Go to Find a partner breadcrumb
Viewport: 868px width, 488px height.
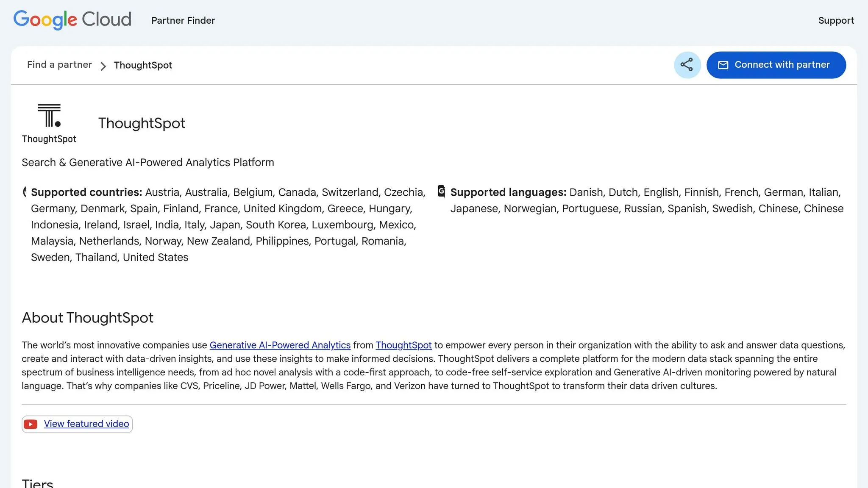[59, 64]
